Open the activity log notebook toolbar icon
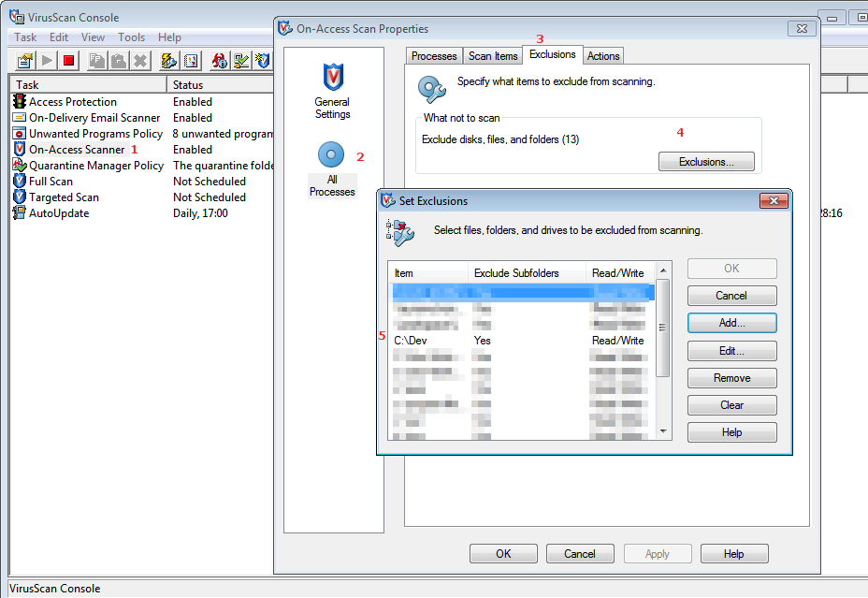This screenshot has height=598, width=868. [x=191, y=60]
